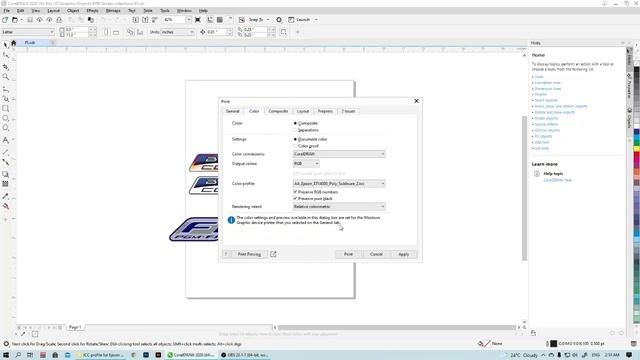Select the Connector tool
The image size is (640, 360).
pos(6,162)
